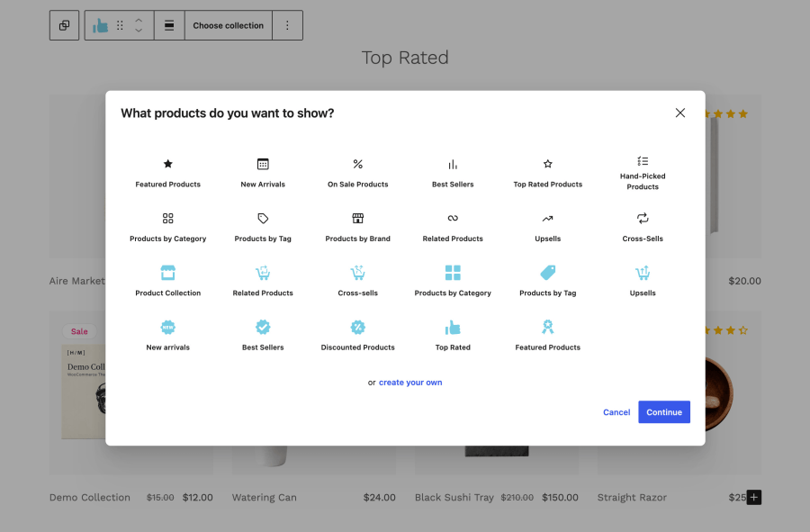Click the Sale badge on Demo Collection
The width and height of the screenshot is (810, 532).
tap(79, 331)
